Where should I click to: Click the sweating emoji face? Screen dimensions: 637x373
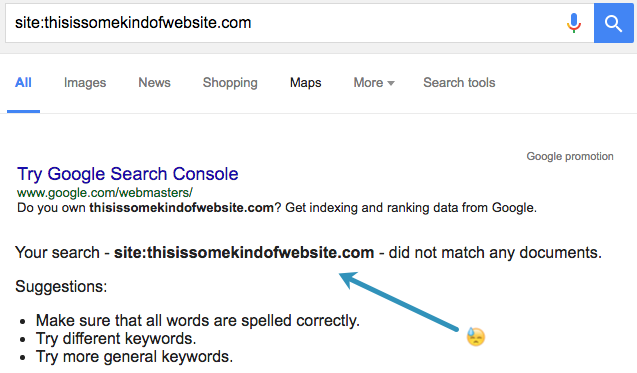[476, 337]
